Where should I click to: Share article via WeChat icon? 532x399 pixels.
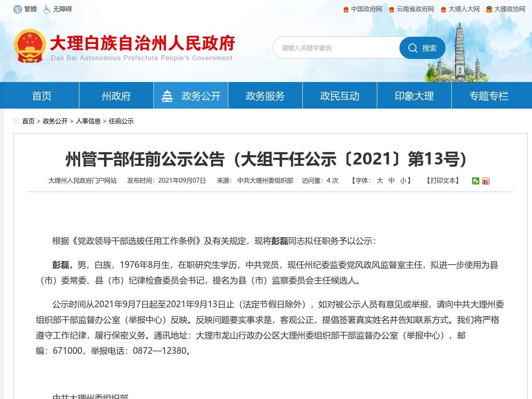coord(476,181)
